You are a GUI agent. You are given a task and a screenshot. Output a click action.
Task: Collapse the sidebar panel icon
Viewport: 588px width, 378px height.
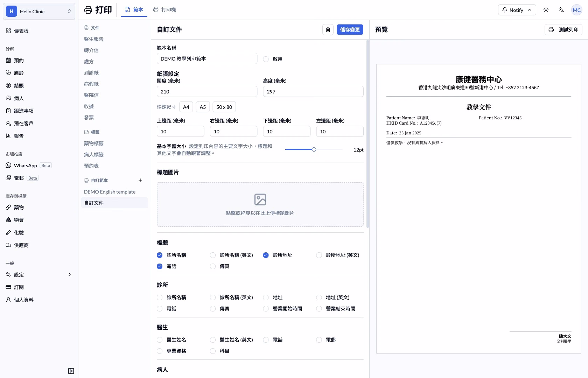pos(71,371)
